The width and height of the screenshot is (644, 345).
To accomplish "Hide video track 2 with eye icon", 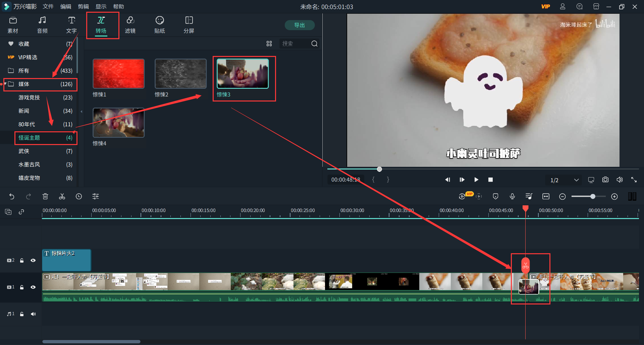I will tap(33, 260).
